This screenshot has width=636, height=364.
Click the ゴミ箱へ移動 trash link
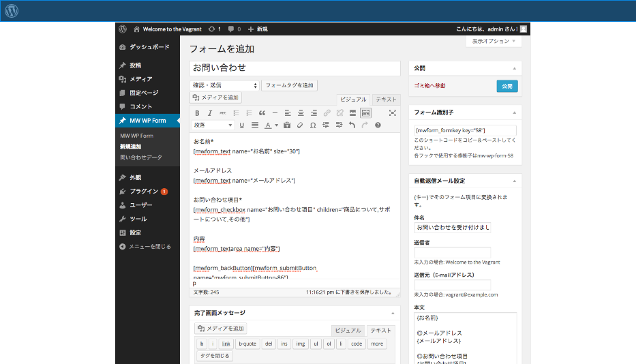(429, 86)
